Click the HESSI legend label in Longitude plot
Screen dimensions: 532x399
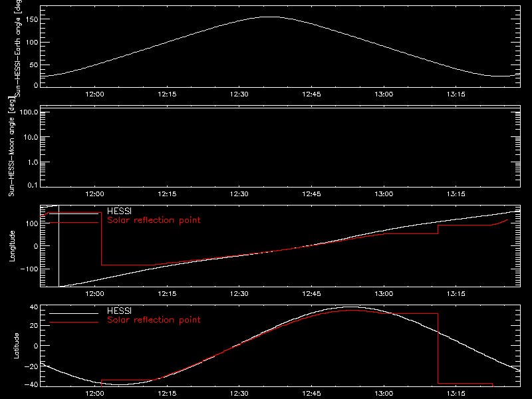click(x=119, y=211)
